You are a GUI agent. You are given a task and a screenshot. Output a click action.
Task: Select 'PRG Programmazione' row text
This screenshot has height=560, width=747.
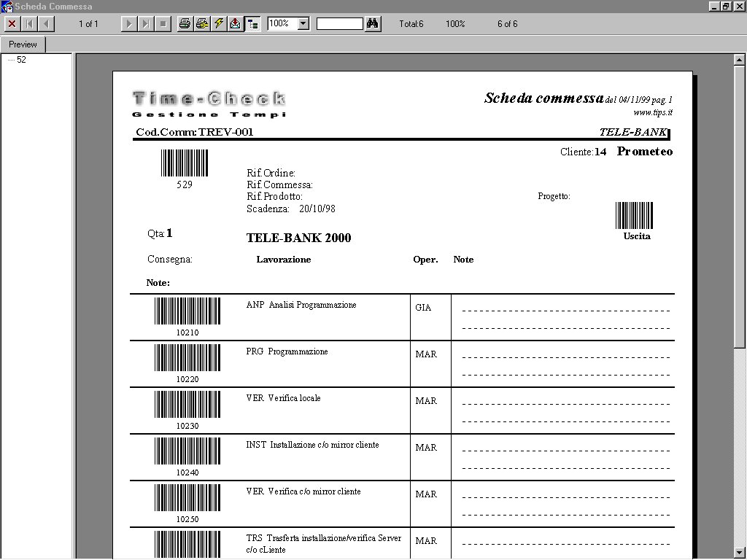(287, 351)
